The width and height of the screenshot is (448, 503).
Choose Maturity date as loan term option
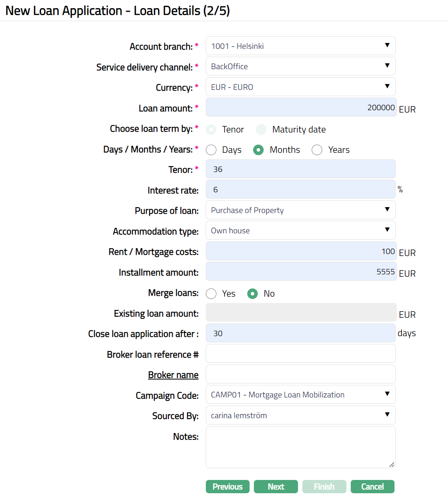[261, 130]
